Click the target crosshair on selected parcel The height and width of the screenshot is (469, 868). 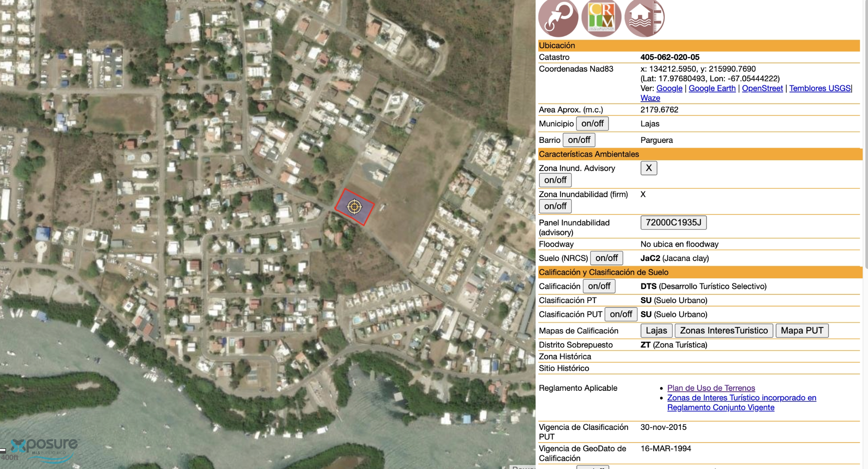[x=354, y=207]
